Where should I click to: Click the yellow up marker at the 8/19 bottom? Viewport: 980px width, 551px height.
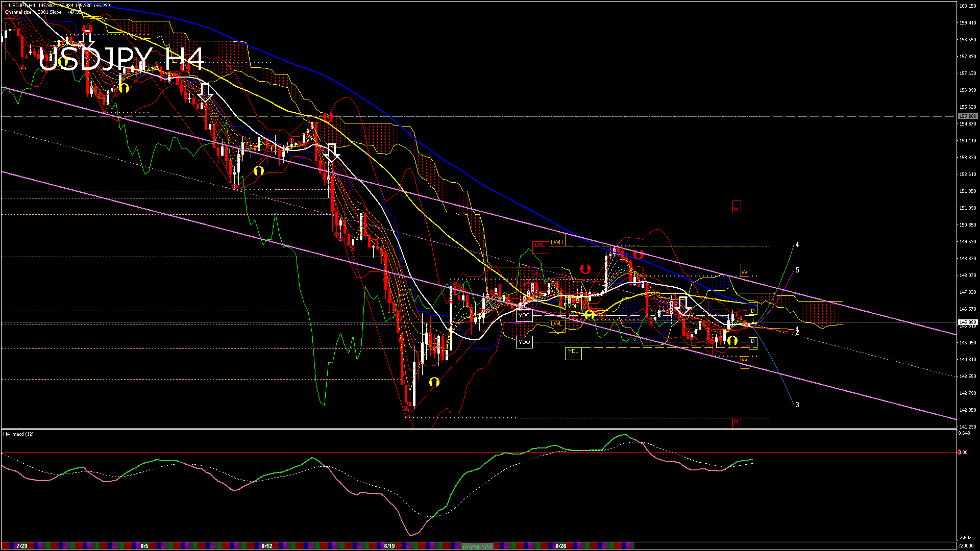pyautogui.click(x=434, y=382)
